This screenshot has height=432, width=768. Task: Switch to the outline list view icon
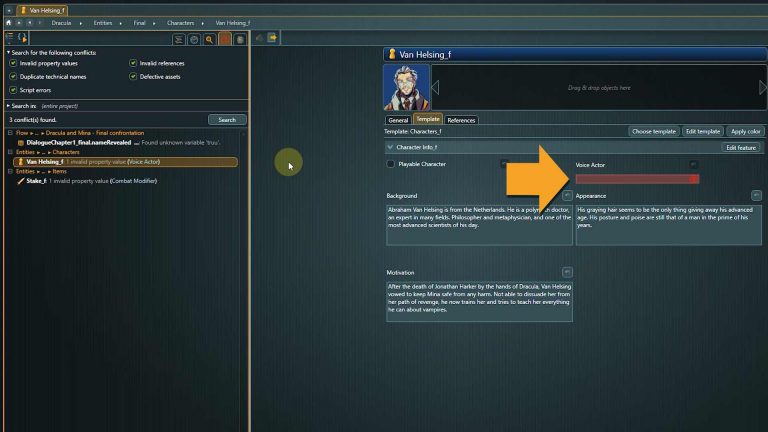179,40
